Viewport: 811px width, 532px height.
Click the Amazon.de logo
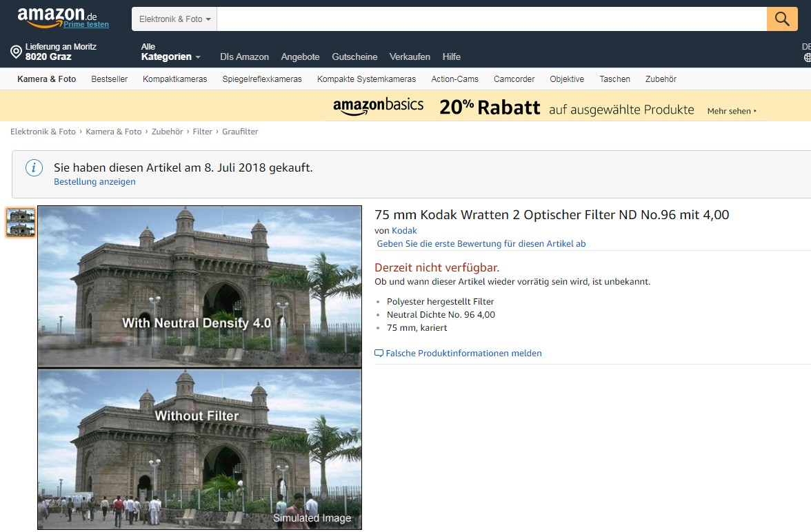[57, 17]
